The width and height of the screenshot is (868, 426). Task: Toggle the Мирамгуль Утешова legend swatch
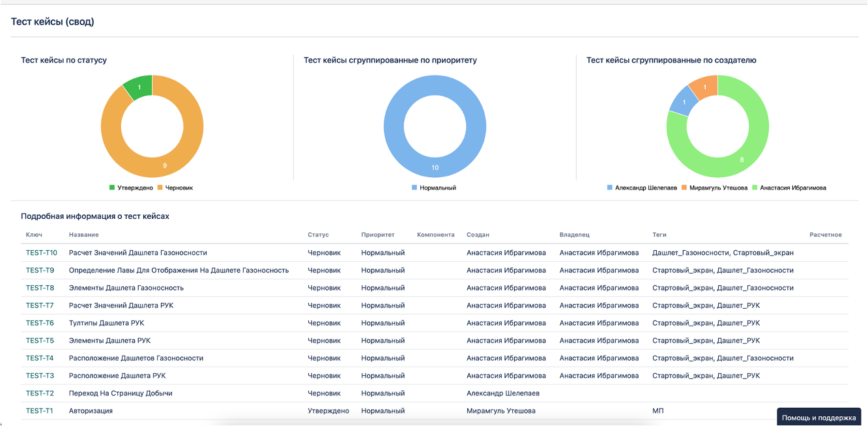coord(684,188)
